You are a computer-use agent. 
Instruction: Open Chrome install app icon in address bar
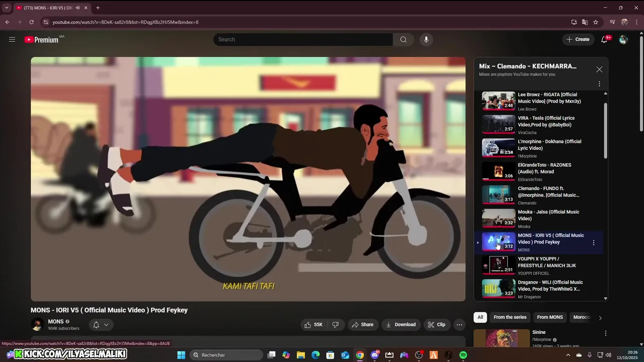(574, 22)
